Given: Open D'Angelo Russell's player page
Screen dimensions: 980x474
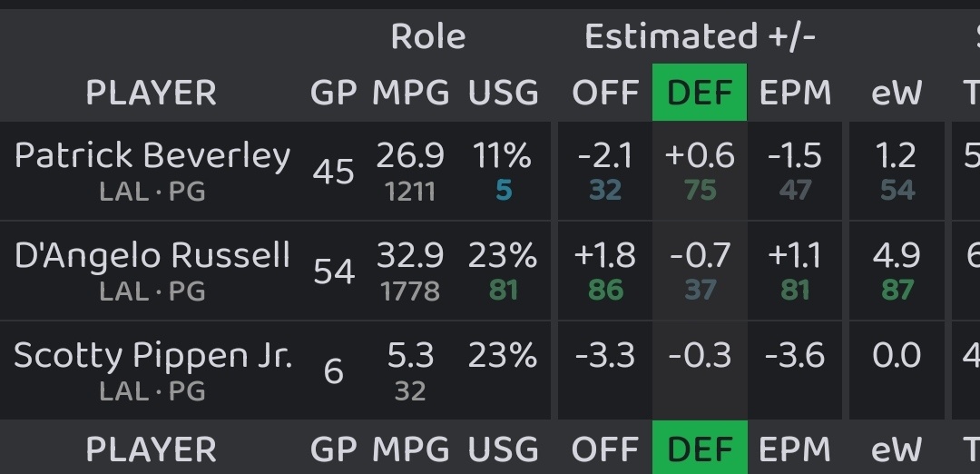Looking at the screenshot, I should (152, 255).
